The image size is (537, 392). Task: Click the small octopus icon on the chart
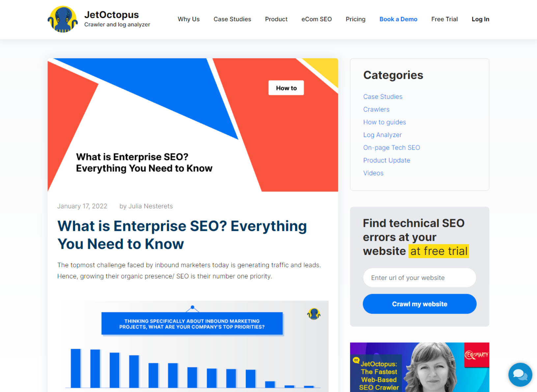pos(314,314)
